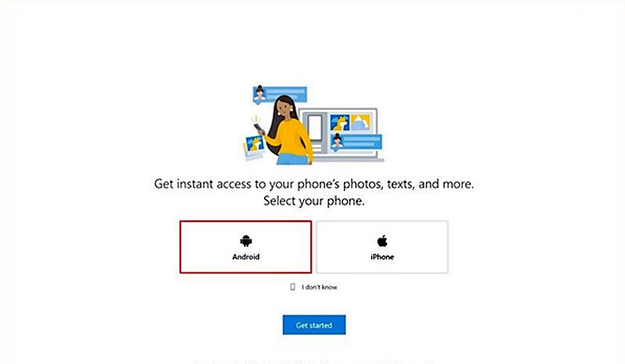The height and width of the screenshot is (364, 625).
Task: Click the laptop base in the illustration
Action: tap(348, 159)
